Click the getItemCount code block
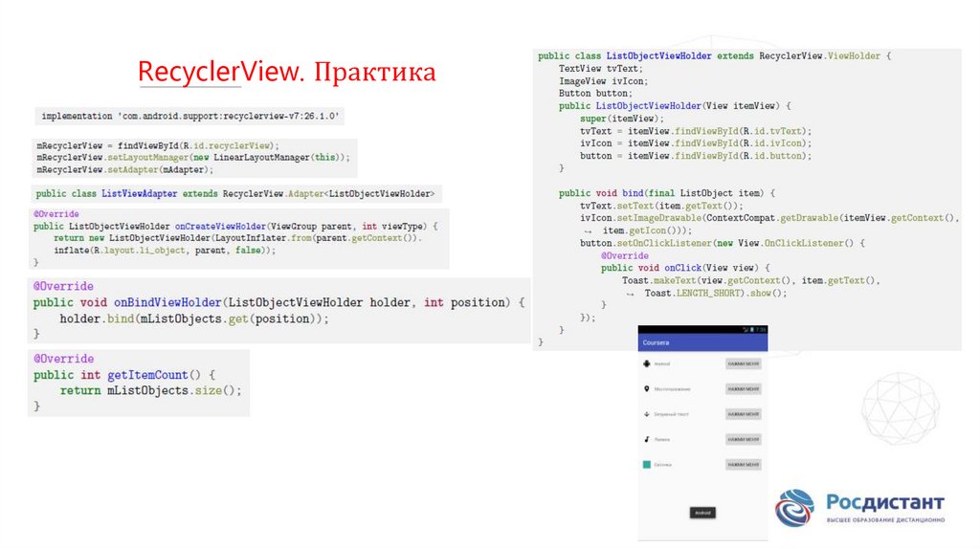Screen dimensions: 980x549 coord(139,382)
